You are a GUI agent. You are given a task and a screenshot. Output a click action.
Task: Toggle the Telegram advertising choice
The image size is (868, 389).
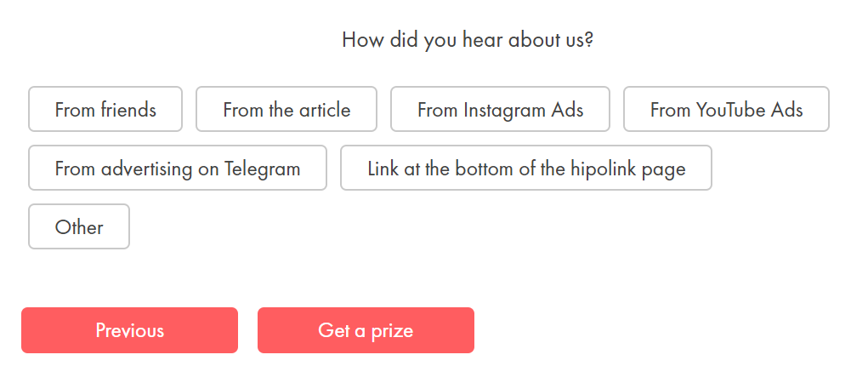coord(177,168)
